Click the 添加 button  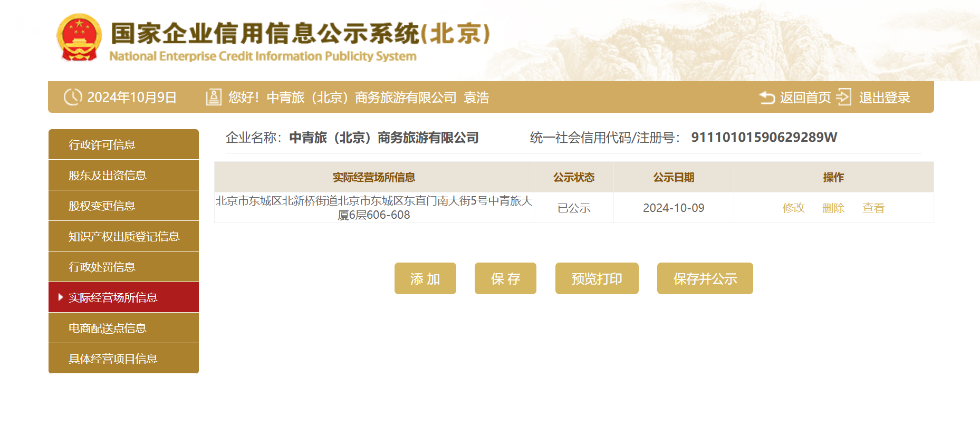click(425, 278)
